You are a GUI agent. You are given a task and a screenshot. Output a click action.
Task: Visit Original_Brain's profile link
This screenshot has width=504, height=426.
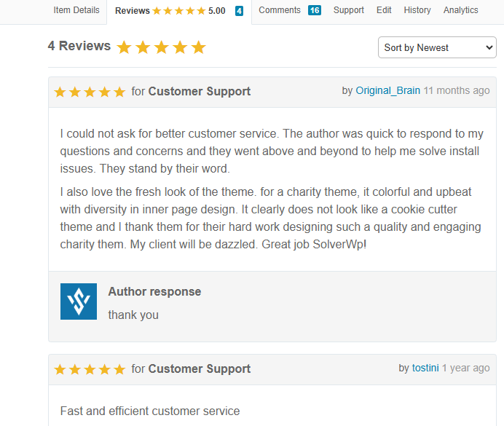(x=387, y=91)
